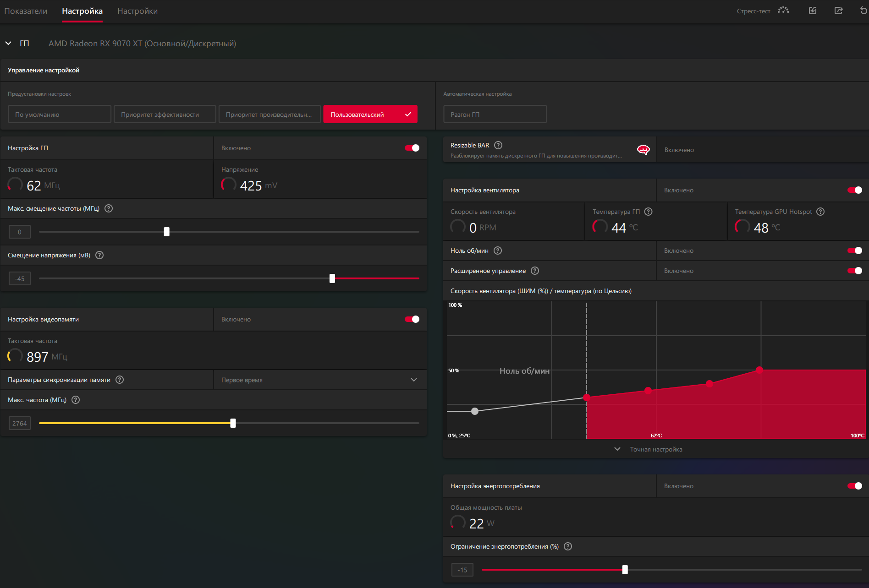869x588 pixels.
Task: Click the '44 °C' GPU temperature reading
Action: click(625, 228)
